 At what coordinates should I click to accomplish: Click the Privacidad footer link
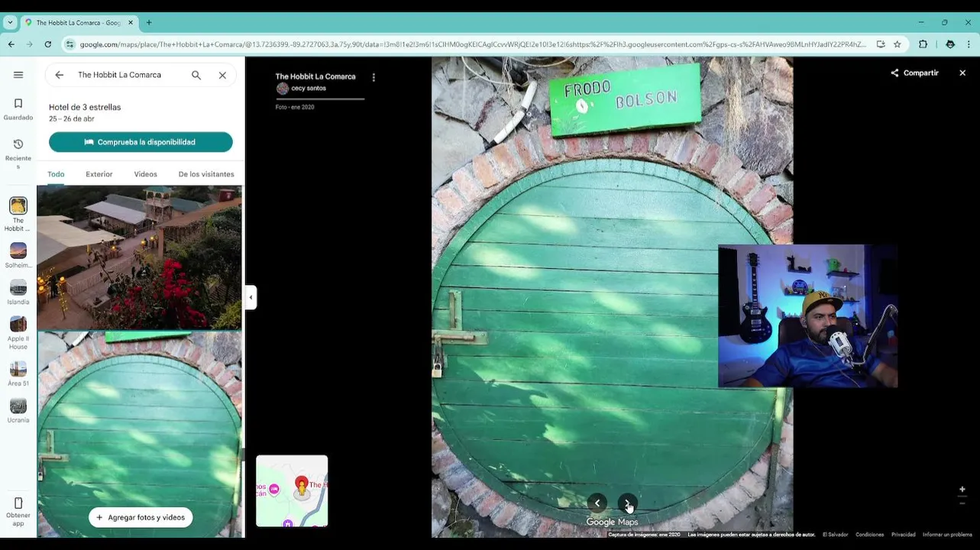[903, 535]
